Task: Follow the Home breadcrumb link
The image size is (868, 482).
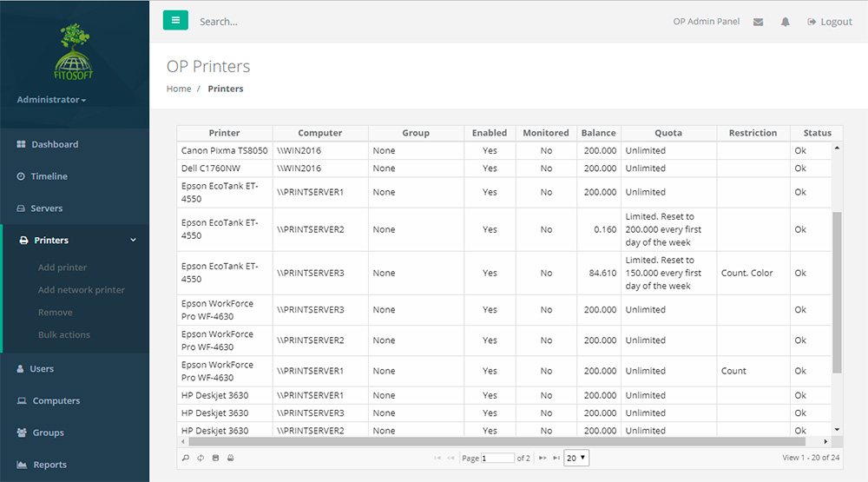Action: tap(179, 89)
